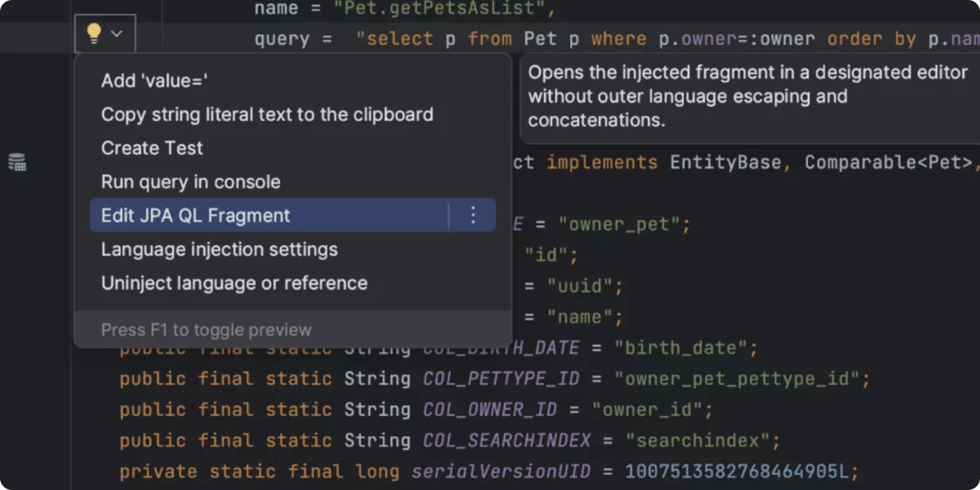Choose Run query in console

[x=190, y=182]
